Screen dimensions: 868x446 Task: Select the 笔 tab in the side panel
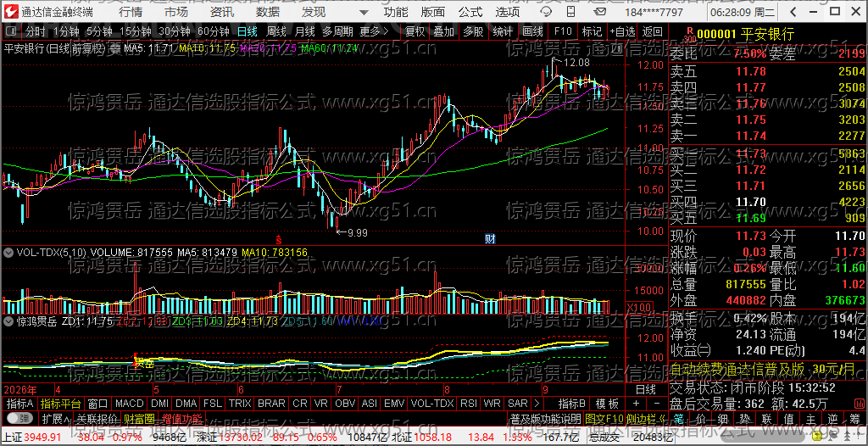679,418
